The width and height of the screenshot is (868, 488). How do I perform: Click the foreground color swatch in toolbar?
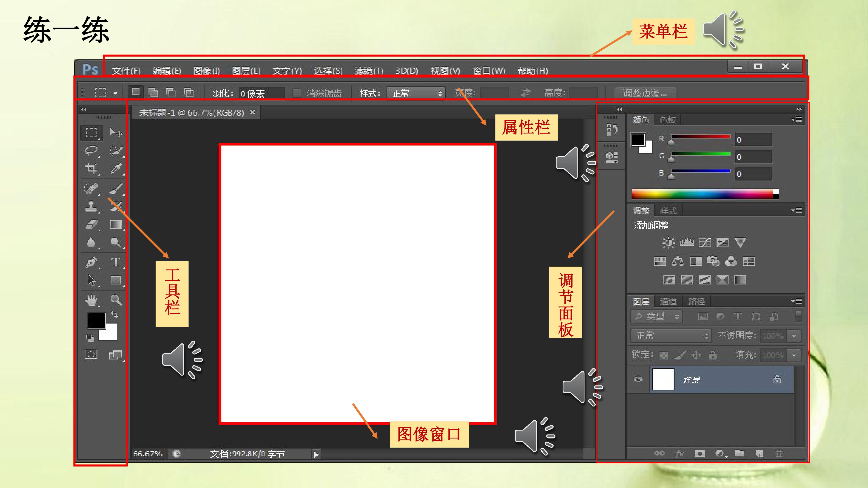pyautogui.click(x=96, y=321)
